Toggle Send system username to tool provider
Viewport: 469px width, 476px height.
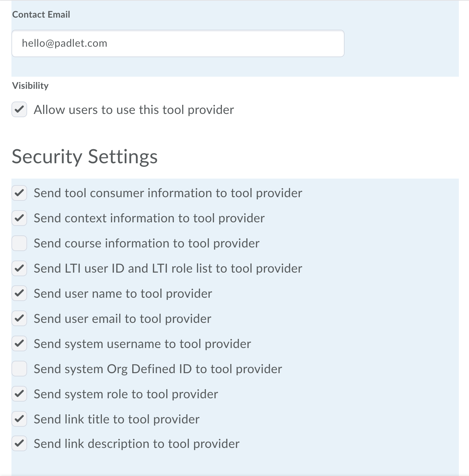click(19, 344)
